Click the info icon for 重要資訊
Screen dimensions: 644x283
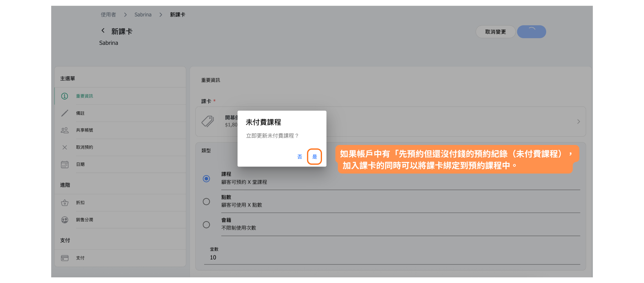pos(64,96)
